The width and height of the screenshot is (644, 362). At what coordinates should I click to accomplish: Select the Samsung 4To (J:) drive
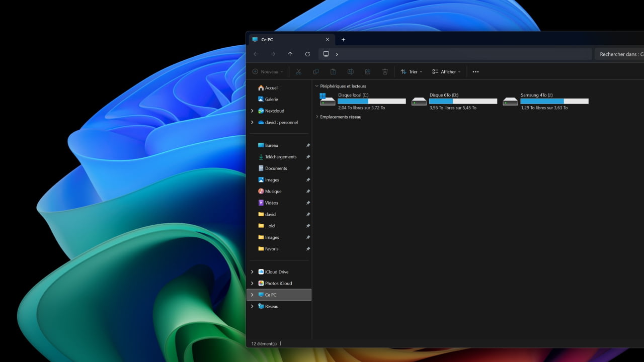pyautogui.click(x=545, y=101)
